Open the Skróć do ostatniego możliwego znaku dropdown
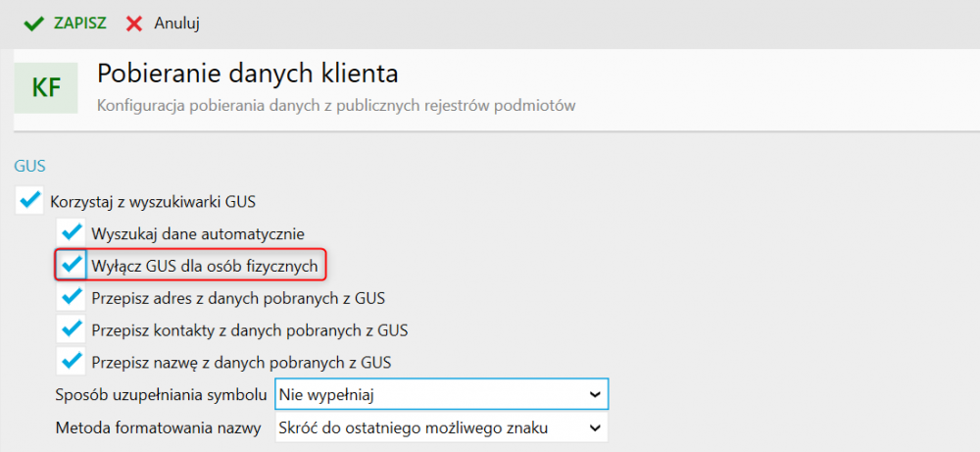 tap(441, 427)
